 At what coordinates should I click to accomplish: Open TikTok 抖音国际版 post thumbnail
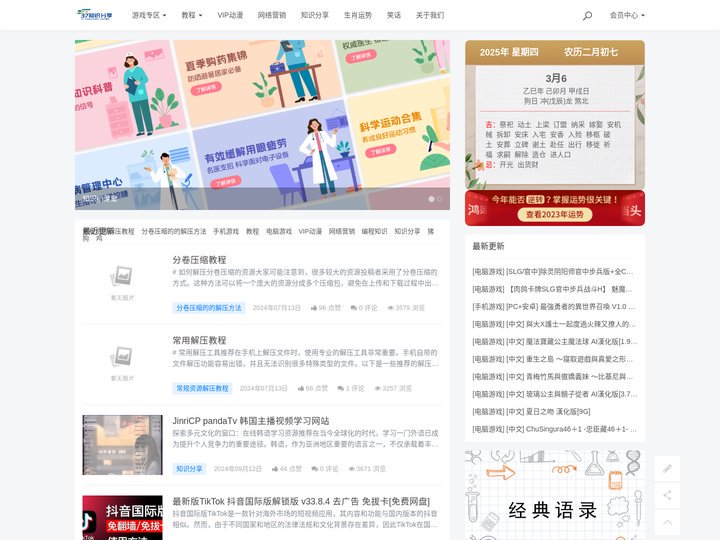[122, 518]
